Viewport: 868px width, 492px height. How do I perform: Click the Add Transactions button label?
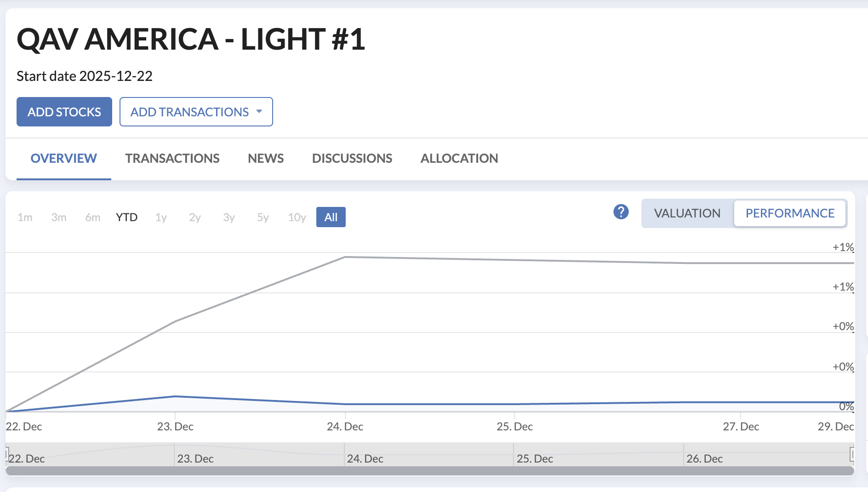[189, 112]
